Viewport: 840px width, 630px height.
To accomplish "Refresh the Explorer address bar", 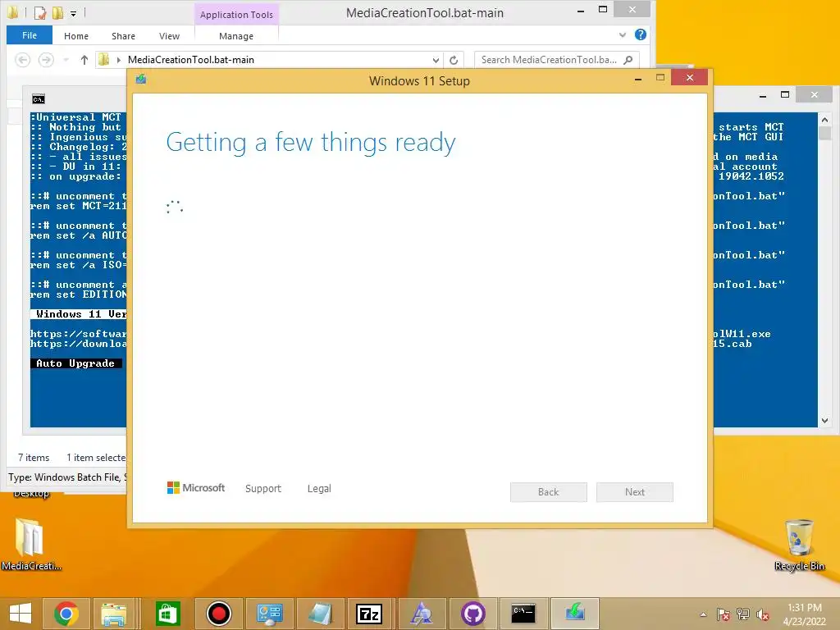I will (454, 60).
